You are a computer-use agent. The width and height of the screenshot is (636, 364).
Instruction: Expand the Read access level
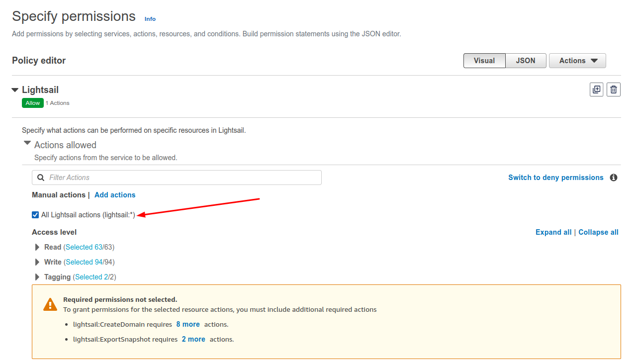[x=37, y=247]
